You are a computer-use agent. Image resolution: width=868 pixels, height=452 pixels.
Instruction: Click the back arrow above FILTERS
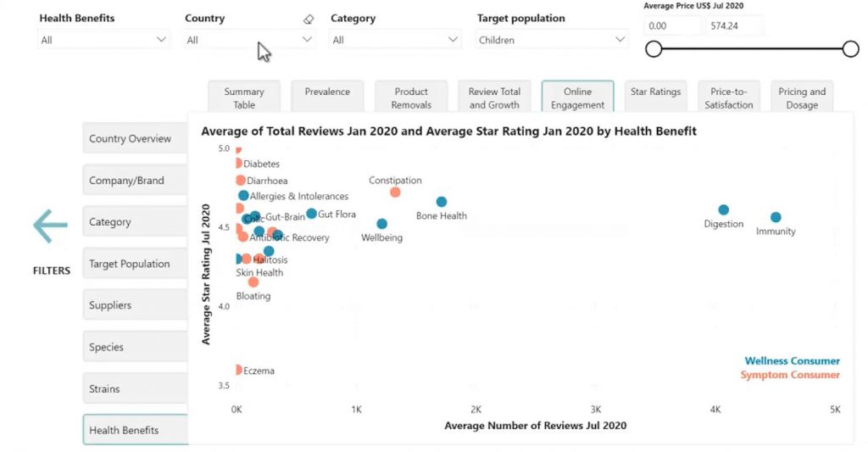pos(50,226)
